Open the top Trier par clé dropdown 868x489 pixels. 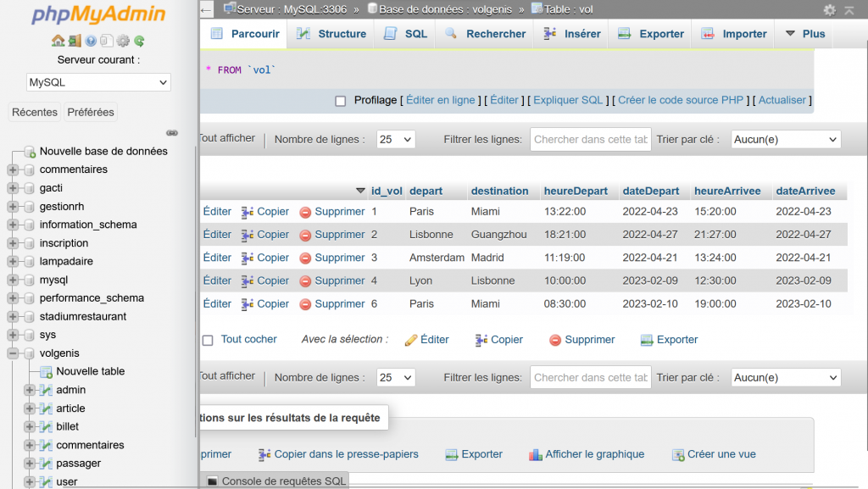(785, 139)
